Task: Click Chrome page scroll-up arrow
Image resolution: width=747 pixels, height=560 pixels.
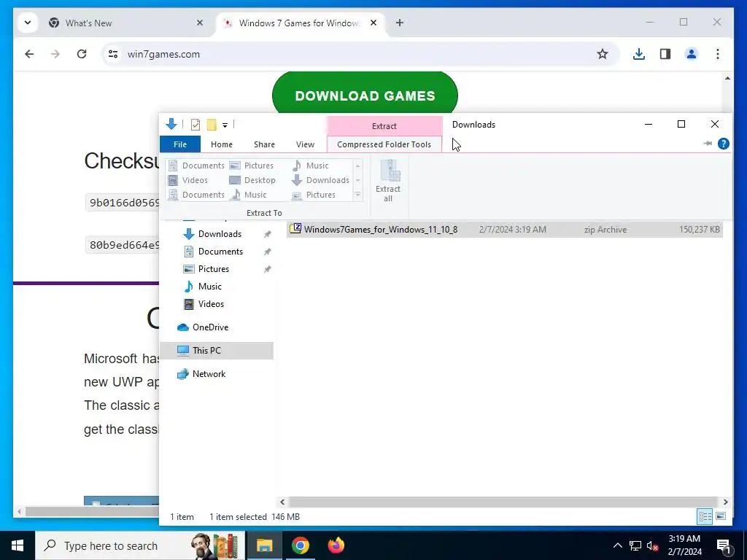Action: point(727,78)
